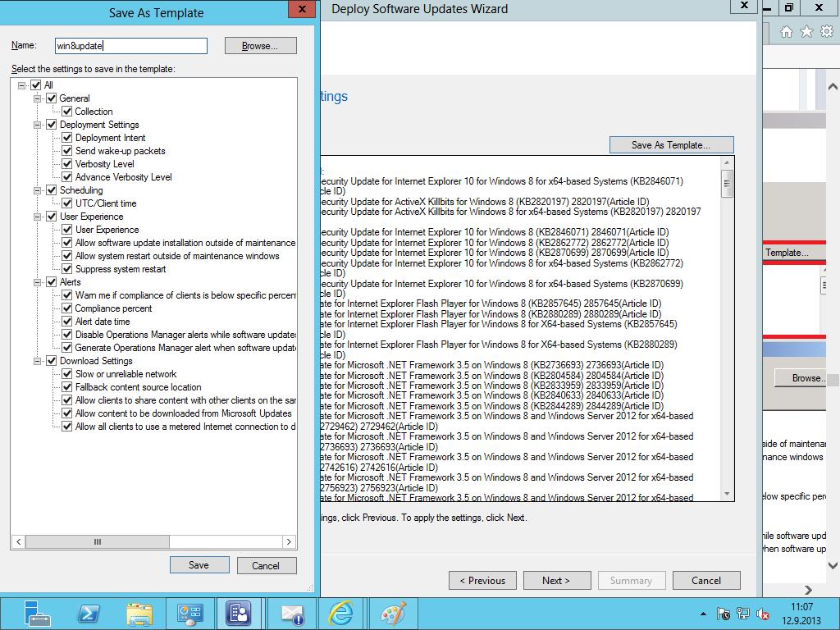Open the muted volume tray icon
The width and height of the screenshot is (840, 630).
763,614
